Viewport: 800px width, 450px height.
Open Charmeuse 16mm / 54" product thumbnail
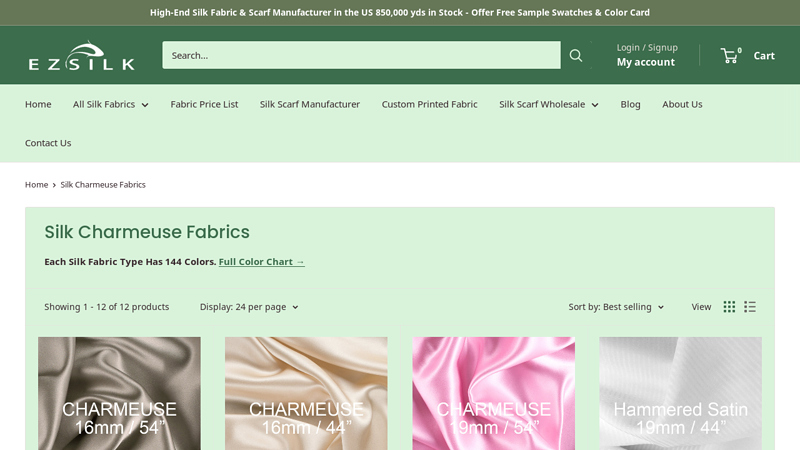119,393
